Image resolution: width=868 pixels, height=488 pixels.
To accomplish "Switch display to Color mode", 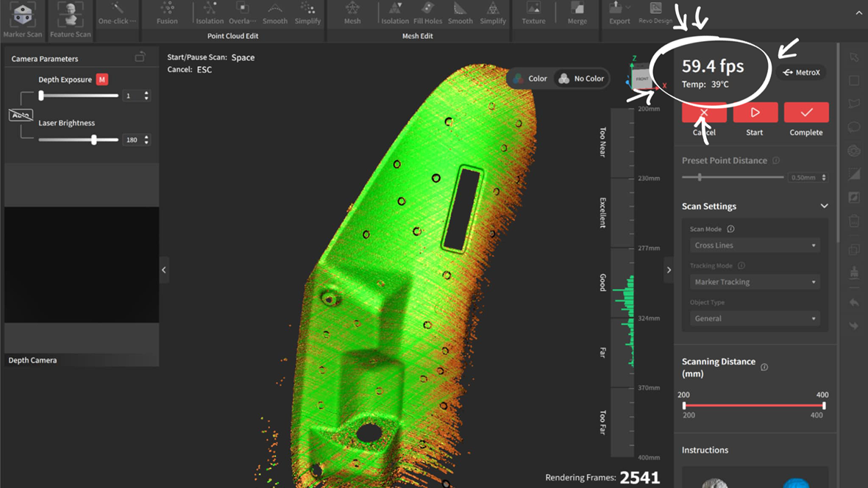I will 530,79.
